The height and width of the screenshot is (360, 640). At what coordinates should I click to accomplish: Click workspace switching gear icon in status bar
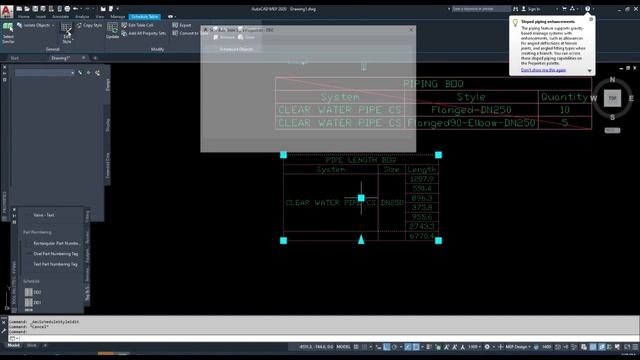pos(487,347)
